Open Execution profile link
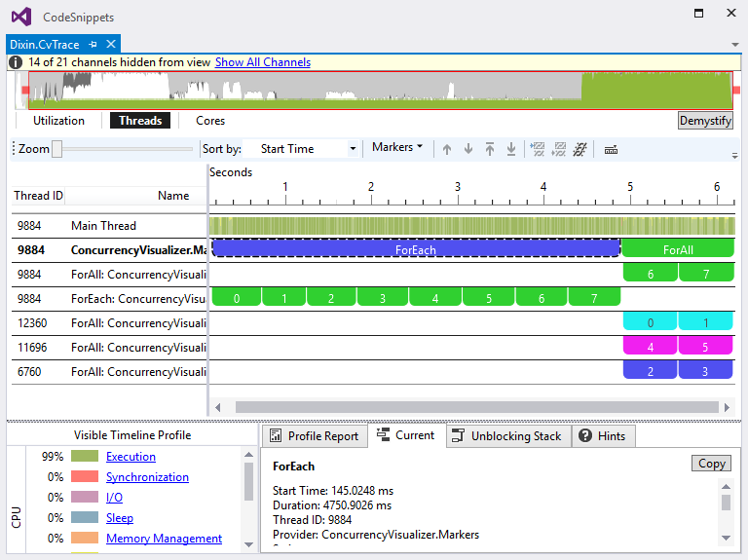This screenshot has height=560, width=748. (x=131, y=457)
